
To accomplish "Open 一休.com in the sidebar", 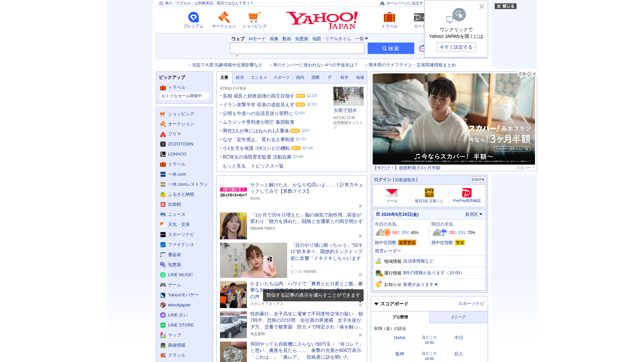I will click(177, 174).
